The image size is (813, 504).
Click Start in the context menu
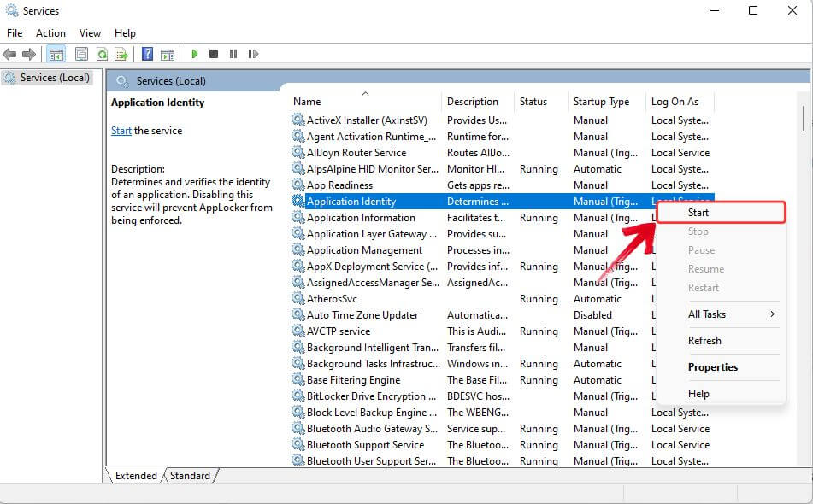(x=698, y=212)
